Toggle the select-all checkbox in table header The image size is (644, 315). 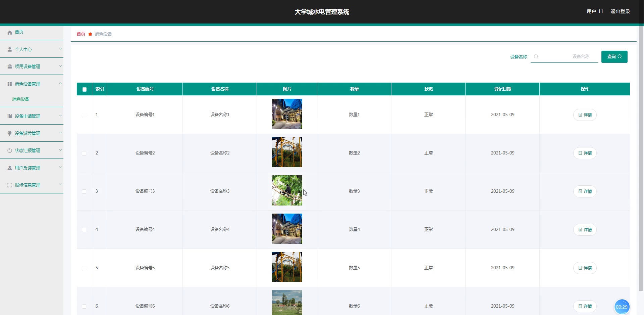pyautogui.click(x=85, y=89)
